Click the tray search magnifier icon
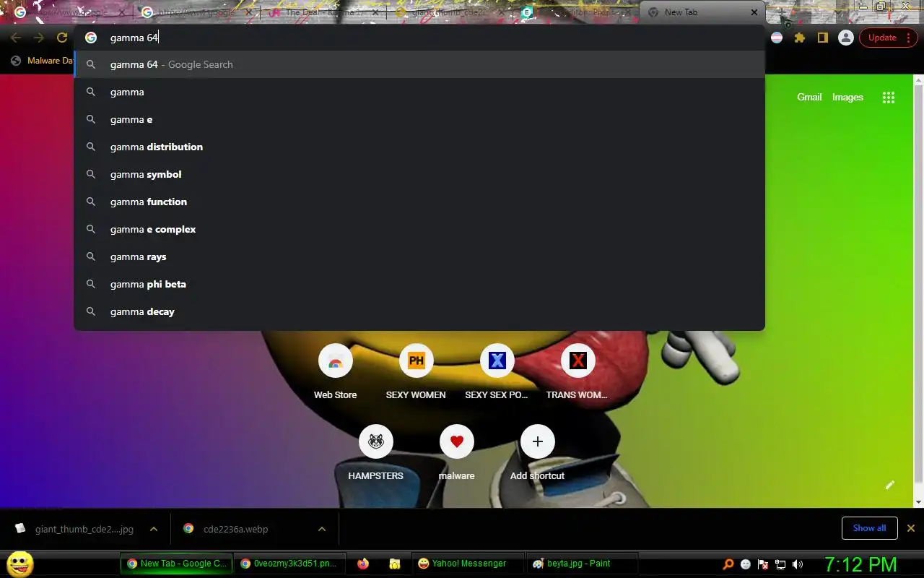924x578 pixels. (728, 564)
